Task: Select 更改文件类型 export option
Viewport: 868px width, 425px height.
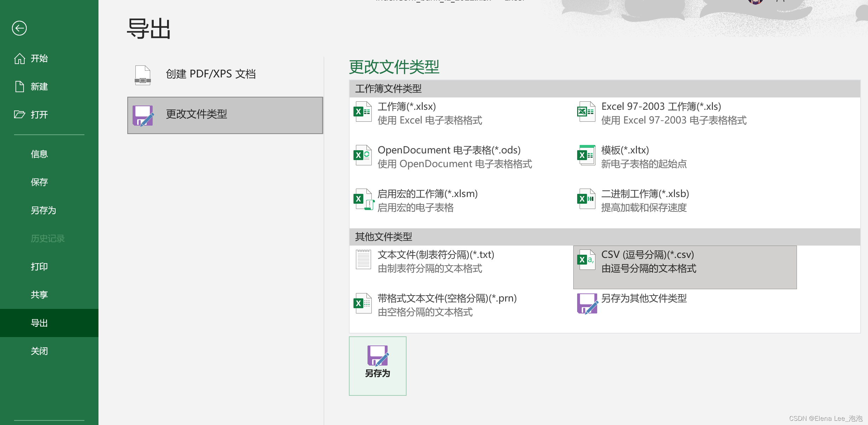Action: point(225,115)
